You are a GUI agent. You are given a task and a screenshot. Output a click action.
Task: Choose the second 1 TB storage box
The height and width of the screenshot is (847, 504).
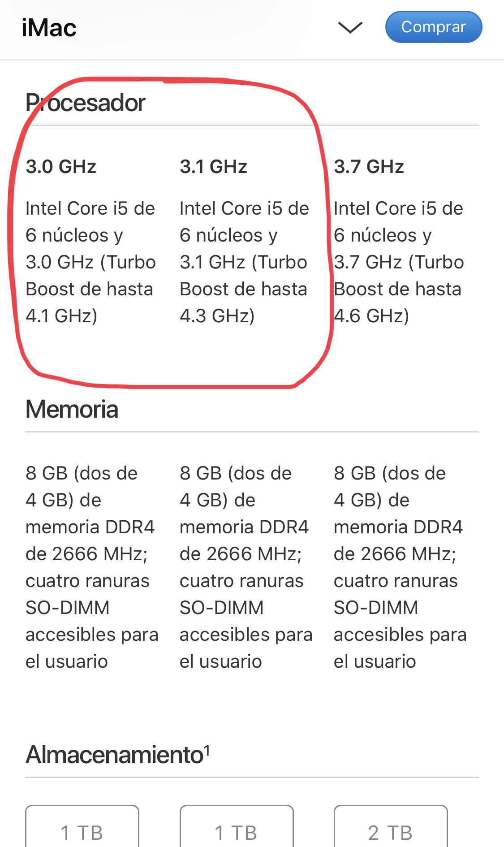(237, 826)
